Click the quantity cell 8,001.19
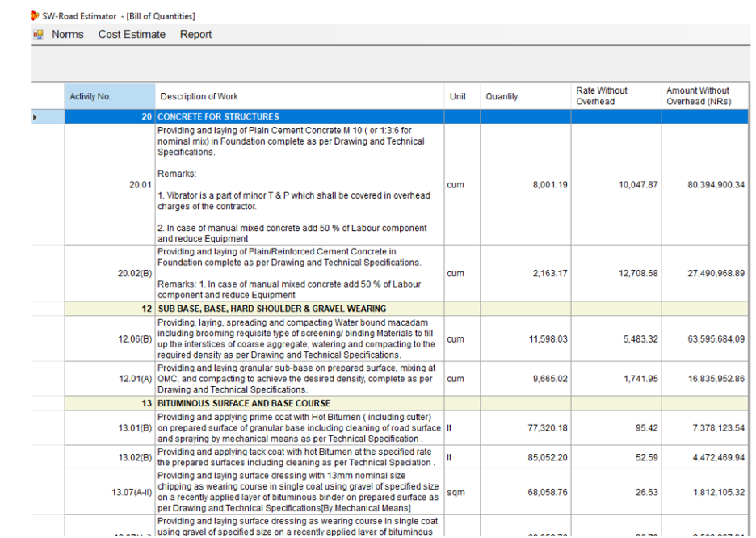Viewport: 756px width, 538px height. coord(549,185)
